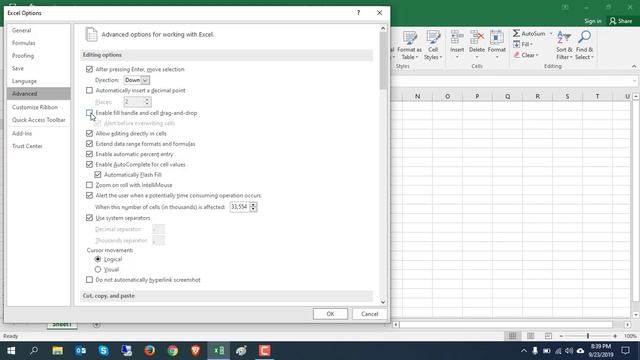The image size is (640, 360).
Task: Toggle Enable automatic percent entry
Action: click(89, 154)
